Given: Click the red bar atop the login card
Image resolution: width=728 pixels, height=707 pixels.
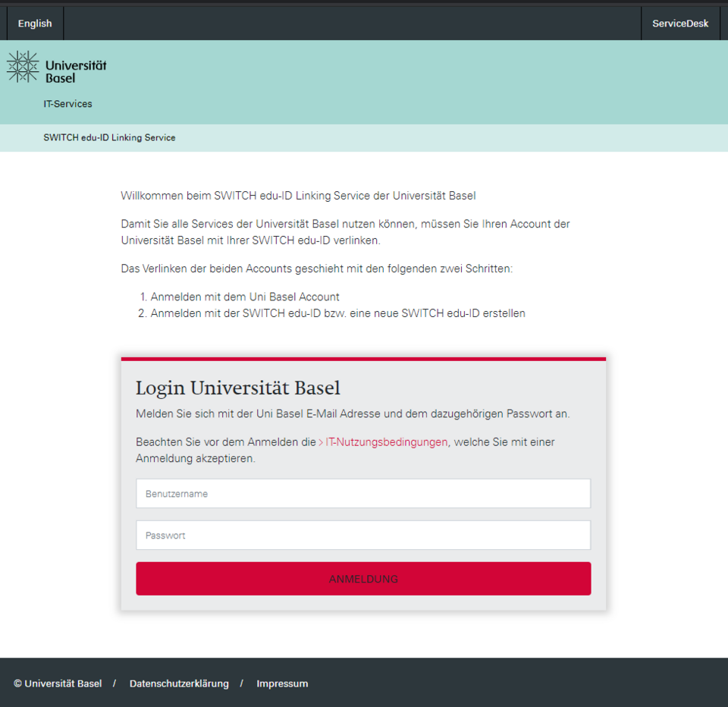Looking at the screenshot, I should [x=363, y=359].
